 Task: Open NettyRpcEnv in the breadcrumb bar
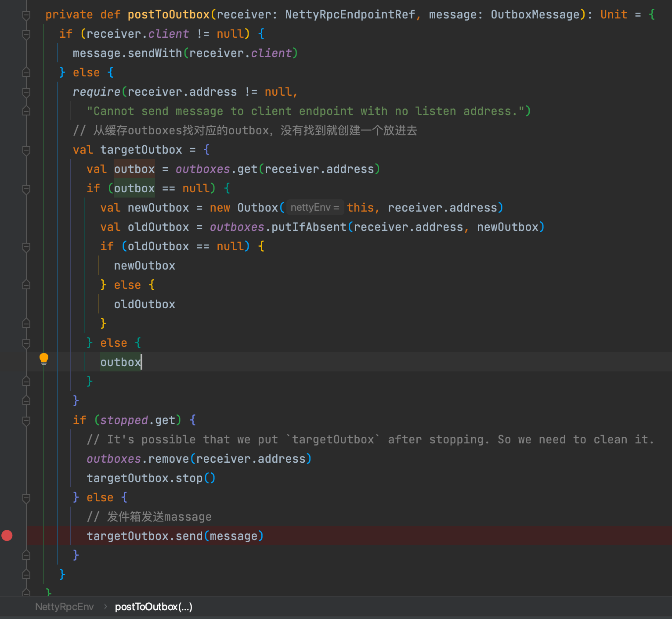coord(65,607)
